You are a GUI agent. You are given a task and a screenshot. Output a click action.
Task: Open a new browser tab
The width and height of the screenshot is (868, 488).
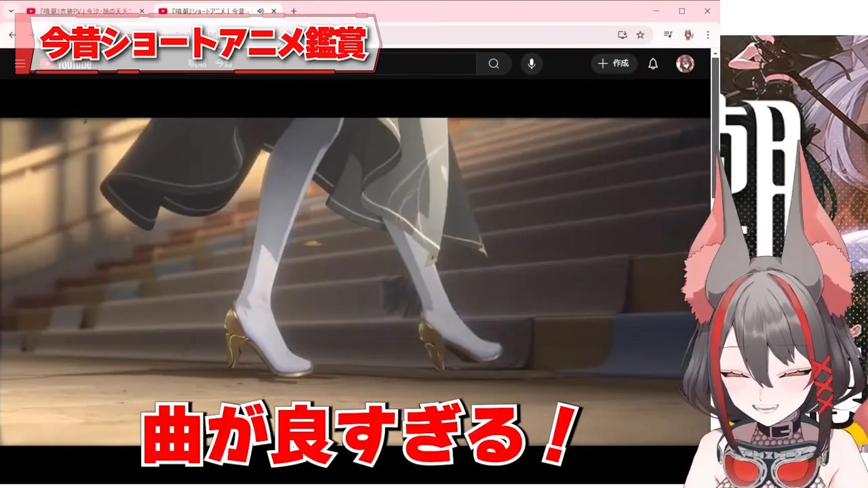point(294,11)
